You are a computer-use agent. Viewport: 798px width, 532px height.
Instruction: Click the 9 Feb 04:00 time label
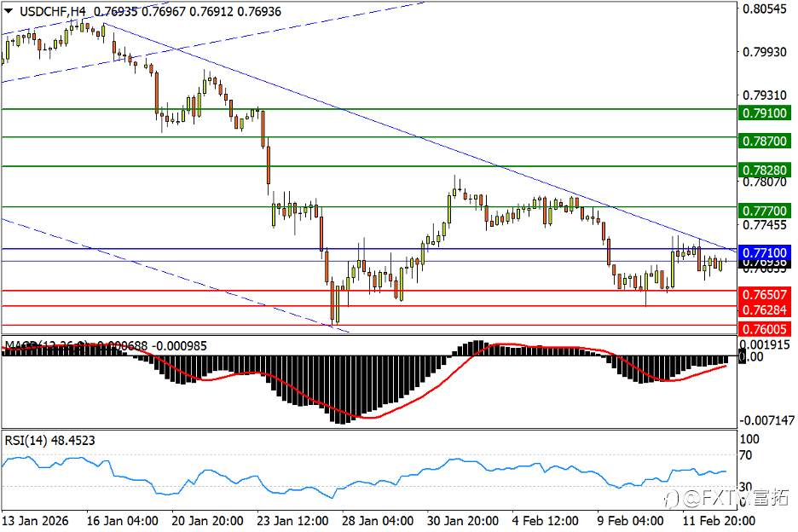click(631, 521)
